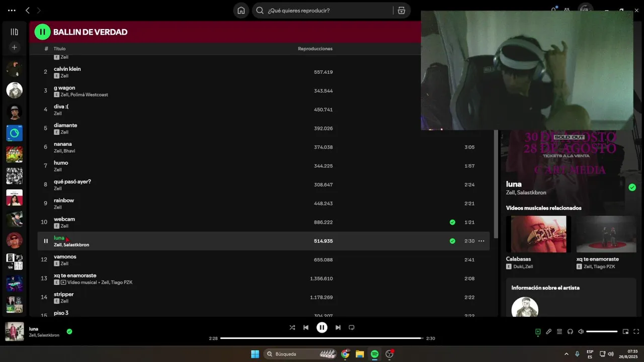Navigate back with the left arrow
The height and width of the screenshot is (362, 644).
(27, 10)
